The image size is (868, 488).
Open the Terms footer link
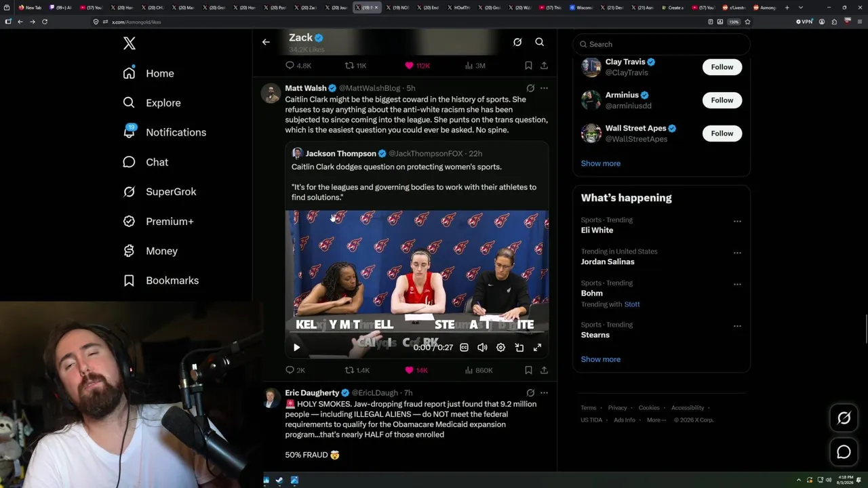[589, 408]
